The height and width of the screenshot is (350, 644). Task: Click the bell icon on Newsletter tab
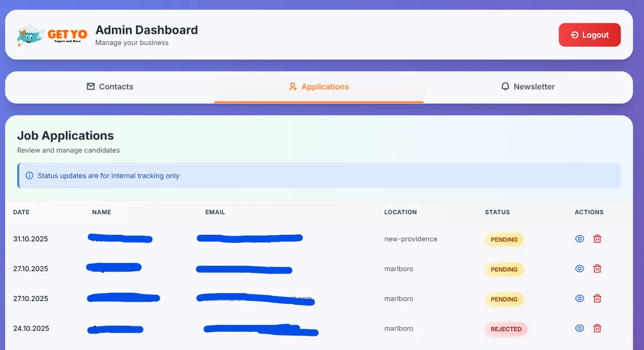505,86
